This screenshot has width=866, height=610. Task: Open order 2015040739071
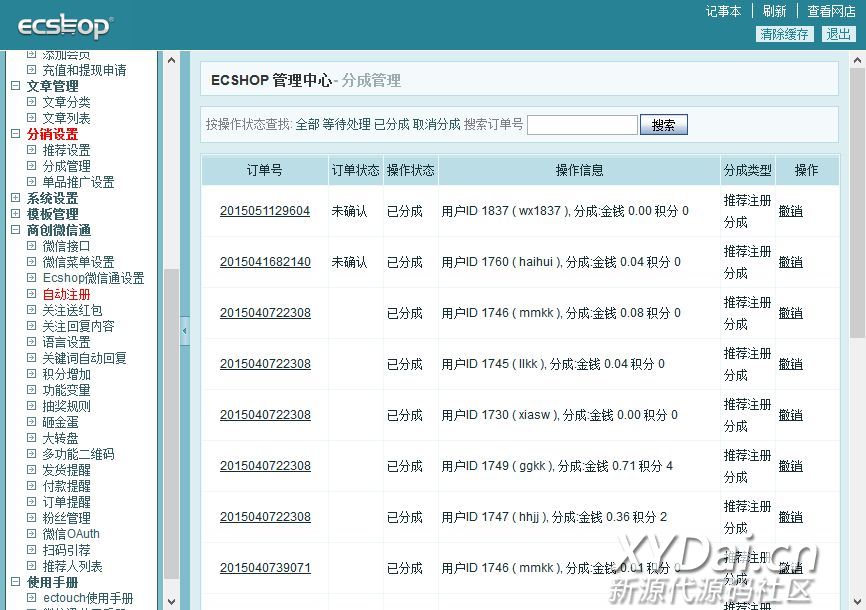[265, 568]
